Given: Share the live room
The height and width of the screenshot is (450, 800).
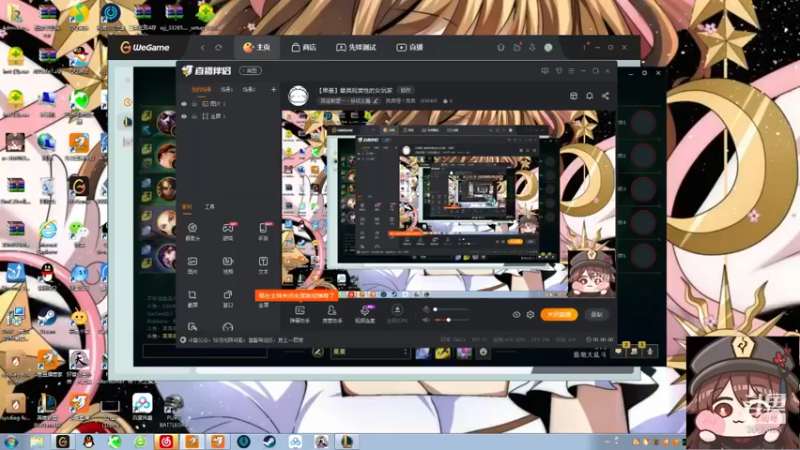Looking at the screenshot, I should (x=605, y=96).
